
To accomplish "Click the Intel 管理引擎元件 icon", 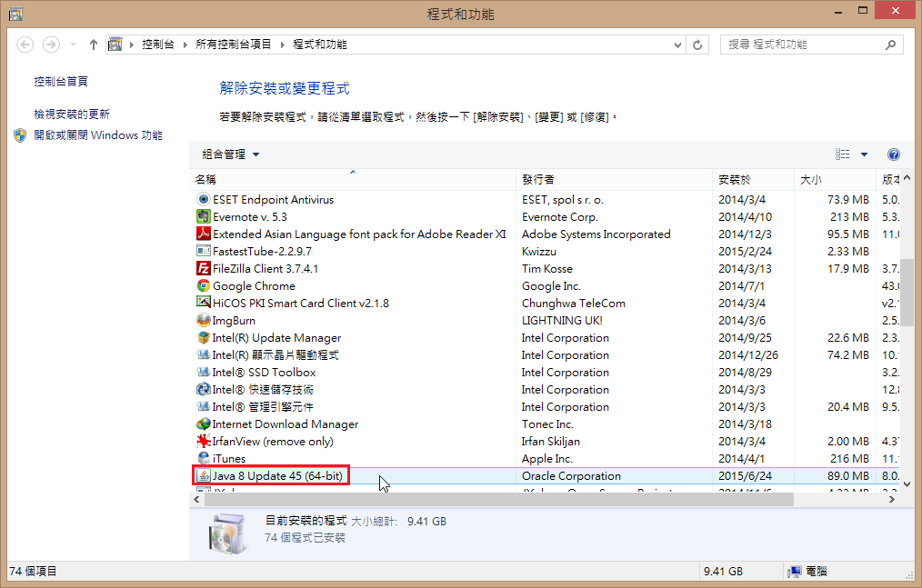I will (x=204, y=407).
